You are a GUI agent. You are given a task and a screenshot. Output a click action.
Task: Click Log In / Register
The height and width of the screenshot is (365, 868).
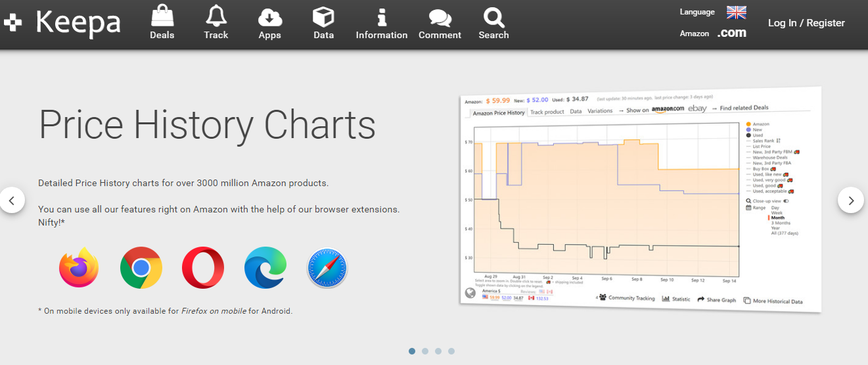point(806,23)
